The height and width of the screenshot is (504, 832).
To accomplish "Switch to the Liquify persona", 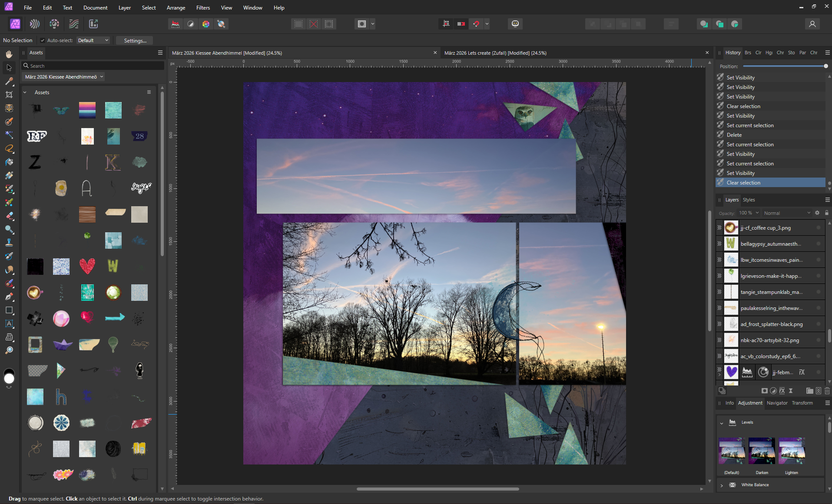I will [35, 24].
